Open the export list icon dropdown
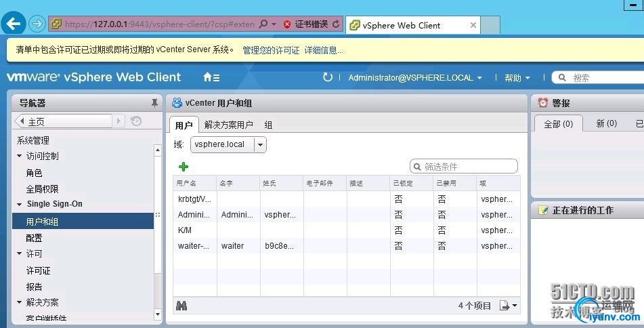The width and height of the screenshot is (644, 328). point(508,306)
